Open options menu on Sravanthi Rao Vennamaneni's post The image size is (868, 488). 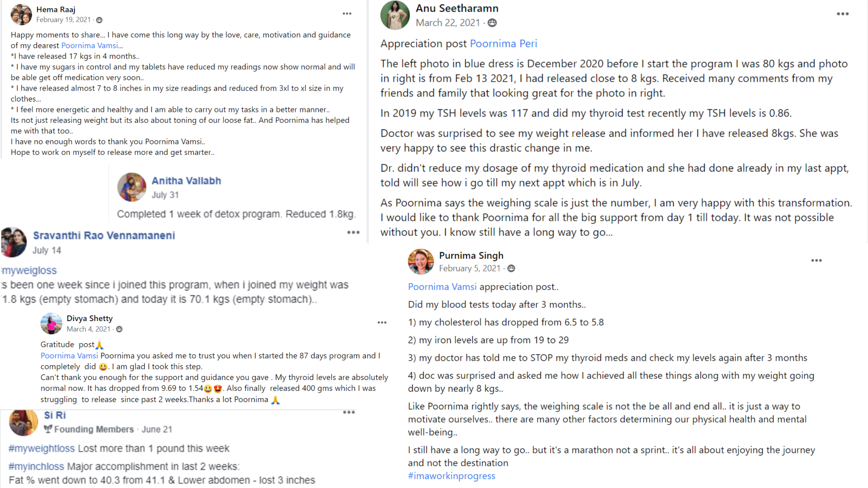(353, 232)
